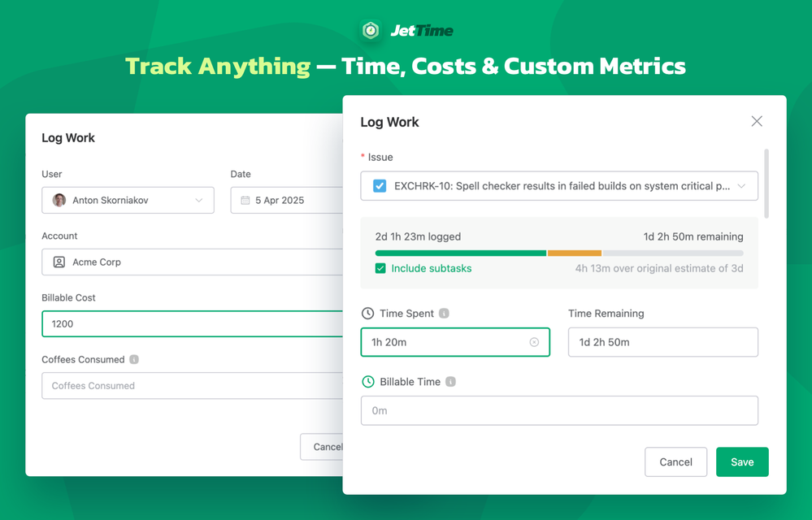The height and width of the screenshot is (520, 812).
Task: Click the blue issue type icon for EXCHRK-10
Action: click(380, 186)
